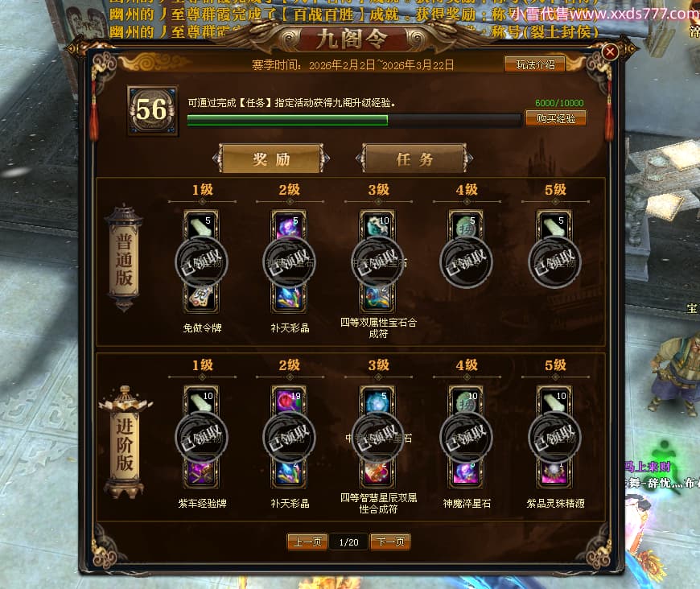The width and height of the screenshot is (700, 589).
Task: Click the 购买经验 button
Action: (555, 118)
